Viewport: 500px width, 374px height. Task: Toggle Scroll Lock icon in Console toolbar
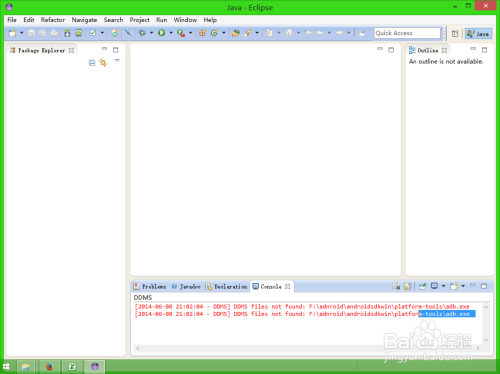407,286
